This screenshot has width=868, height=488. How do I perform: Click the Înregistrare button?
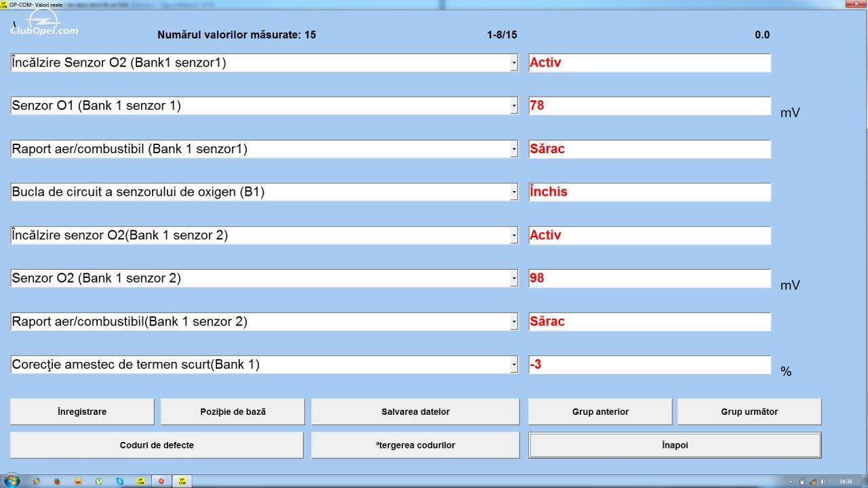82,411
